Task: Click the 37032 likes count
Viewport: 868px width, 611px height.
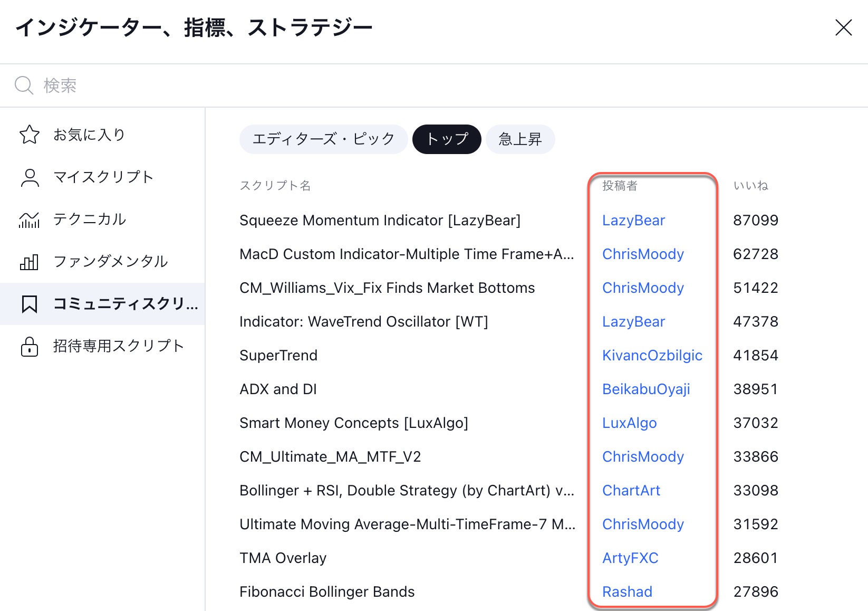Action: point(756,423)
